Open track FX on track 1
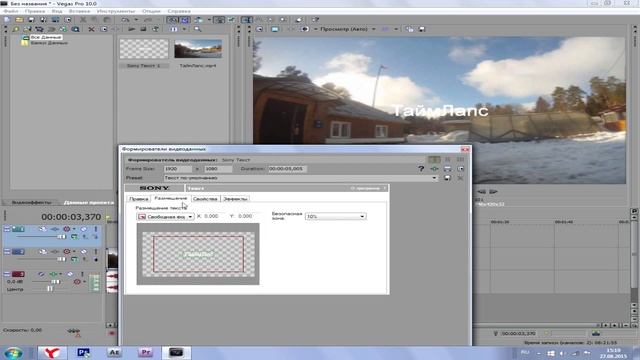640x360 pixels. [54, 229]
